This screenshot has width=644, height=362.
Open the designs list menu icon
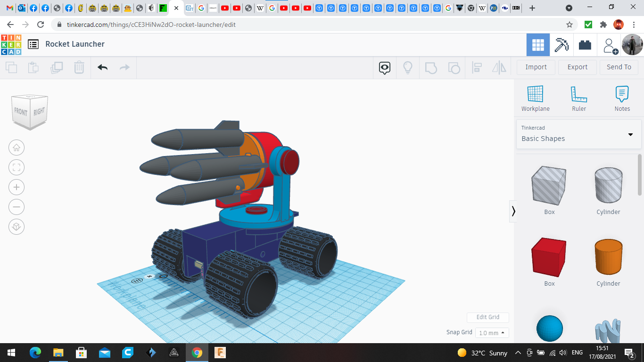(x=33, y=44)
